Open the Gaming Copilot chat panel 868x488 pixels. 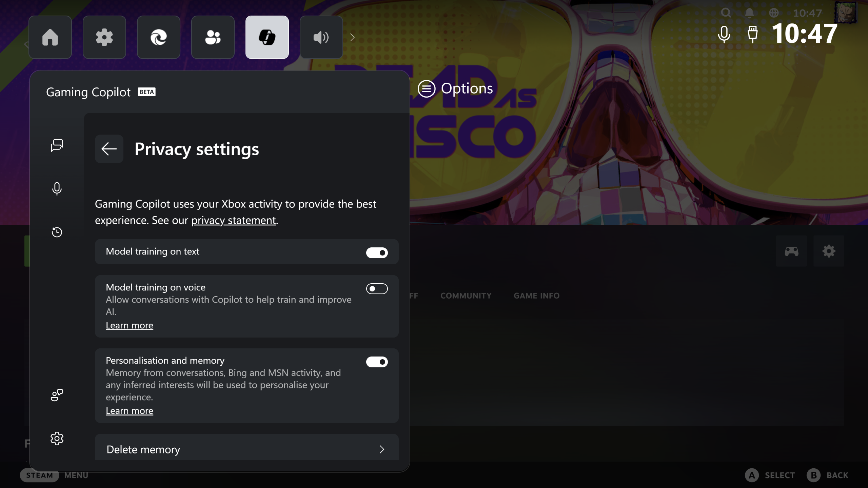click(x=57, y=146)
